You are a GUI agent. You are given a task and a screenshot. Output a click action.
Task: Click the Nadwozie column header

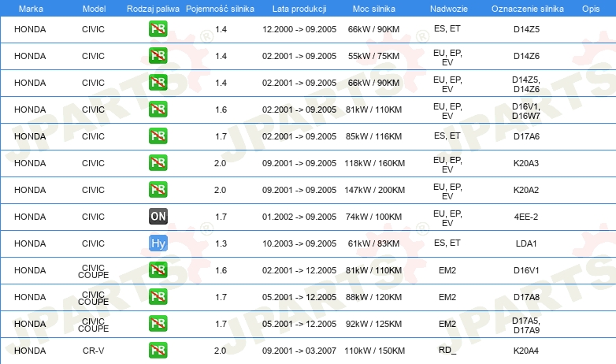tap(449, 9)
